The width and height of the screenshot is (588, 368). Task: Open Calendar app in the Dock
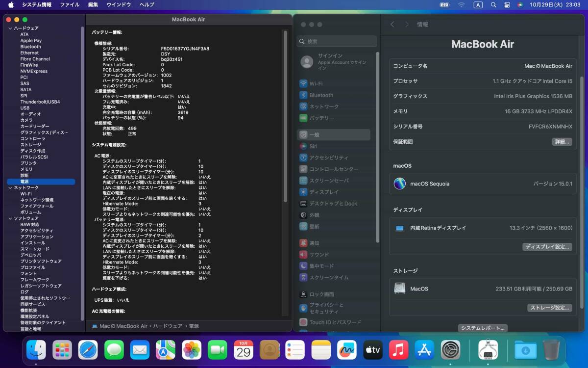pyautogui.click(x=244, y=350)
